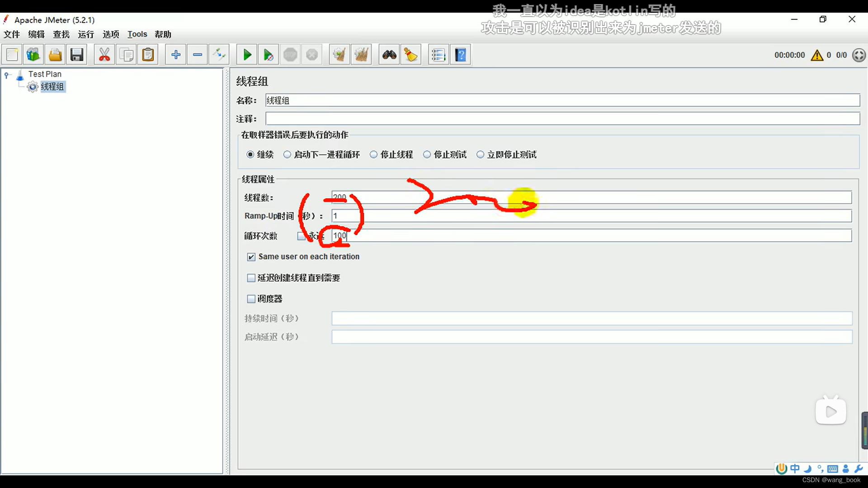Click the 持续时间 input field
Screen dimensions: 868x488
pyautogui.click(x=592, y=319)
